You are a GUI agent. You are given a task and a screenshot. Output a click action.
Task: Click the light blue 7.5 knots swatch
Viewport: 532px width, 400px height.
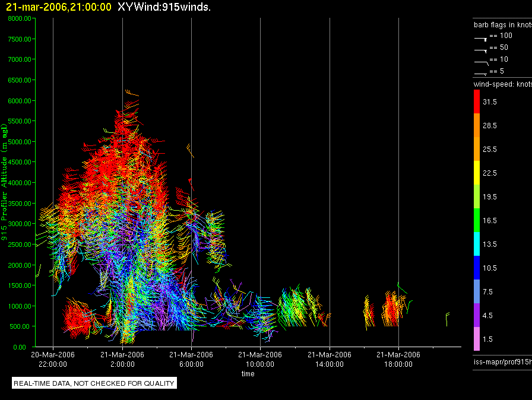click(x=477, y=291)
